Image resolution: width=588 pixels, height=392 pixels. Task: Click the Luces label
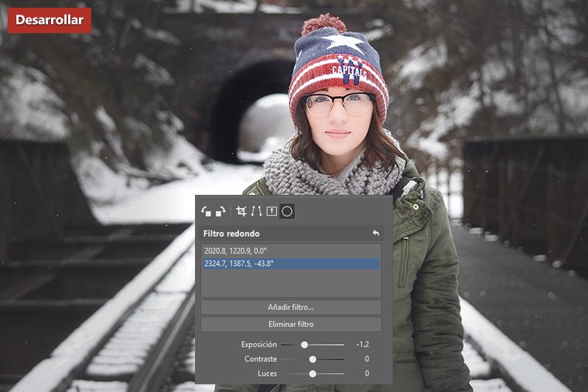click(x=267, y=373)
